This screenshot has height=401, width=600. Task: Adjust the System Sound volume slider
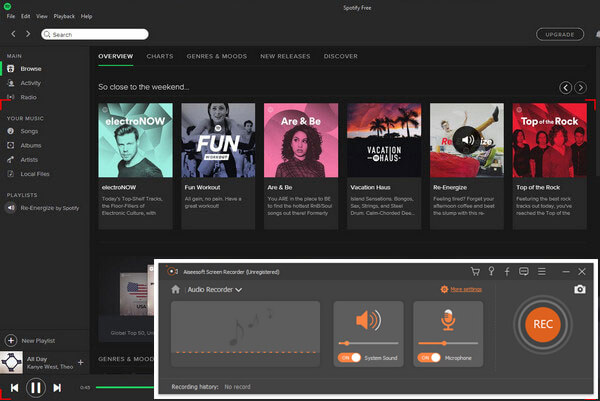point(368,343)
